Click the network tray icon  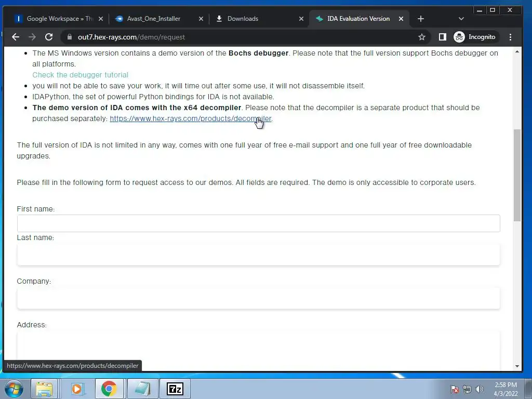click(467, 389)
